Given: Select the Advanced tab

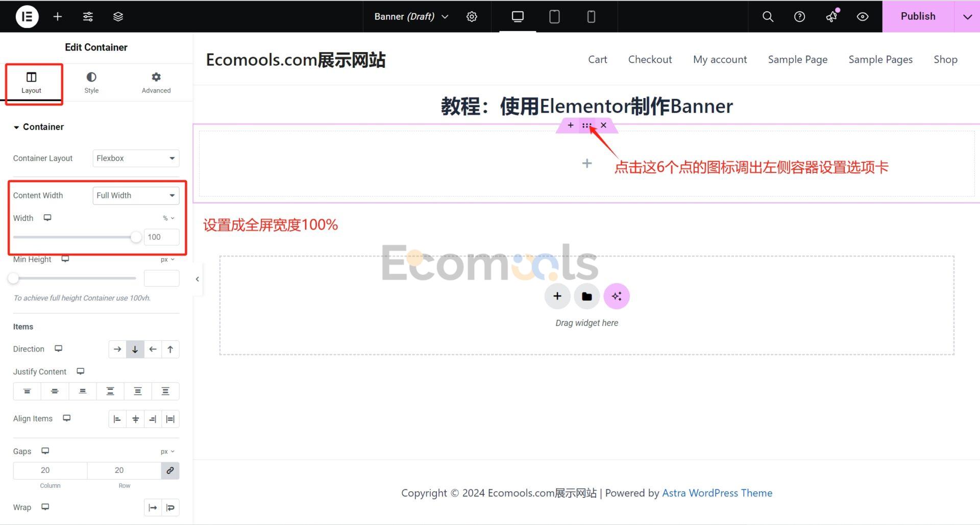Looking at the screenshot, I should pos(156,83).
